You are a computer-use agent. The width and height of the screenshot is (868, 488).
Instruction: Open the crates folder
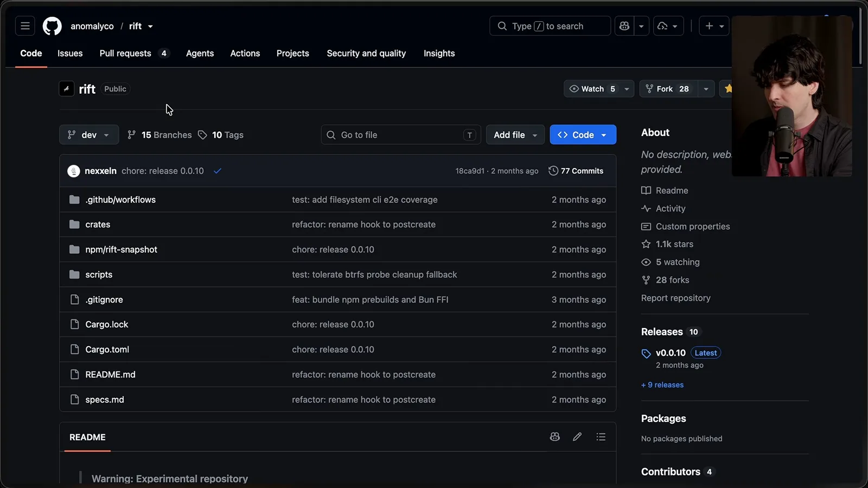click(98, 224)
